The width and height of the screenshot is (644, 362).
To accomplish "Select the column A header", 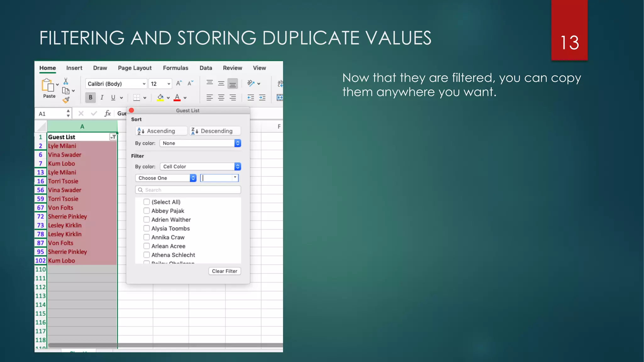I will (x=82, y=127).
